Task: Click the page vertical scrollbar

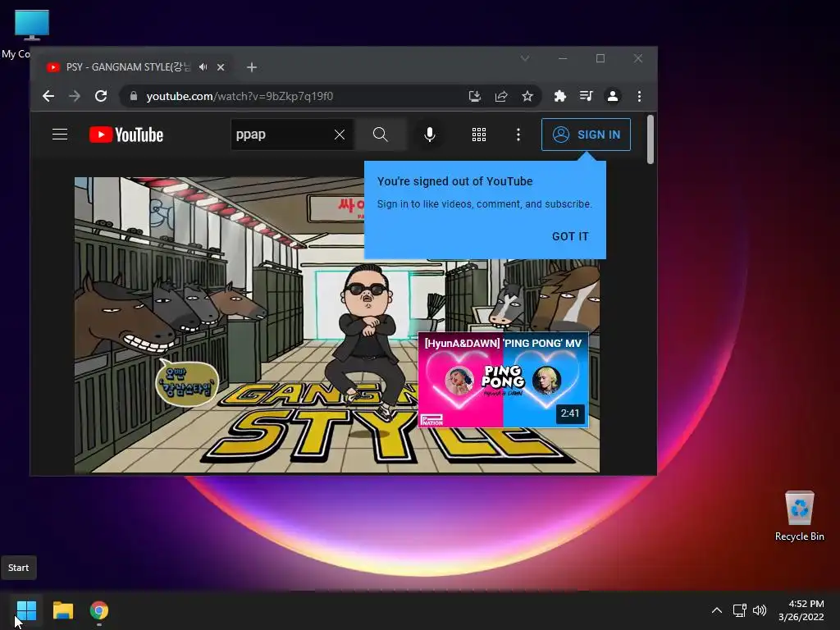Action: [651, 139]
